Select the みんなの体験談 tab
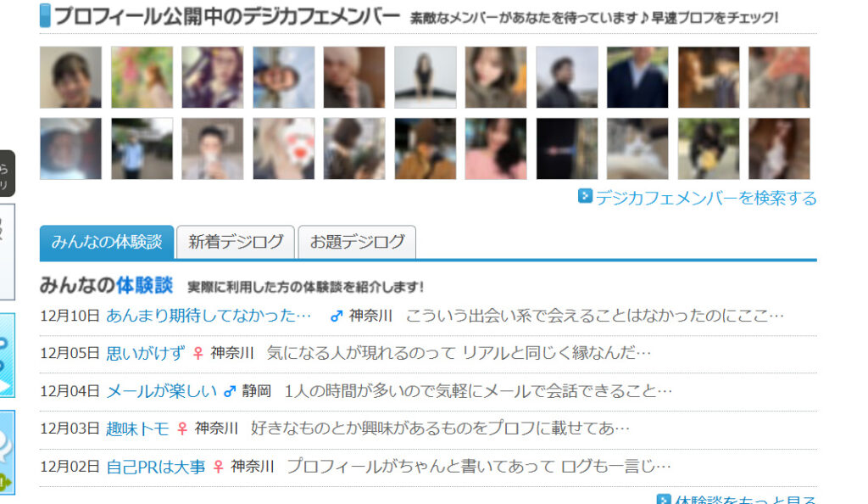This screenshot has width=868, height=504. [x=107, y=242]
